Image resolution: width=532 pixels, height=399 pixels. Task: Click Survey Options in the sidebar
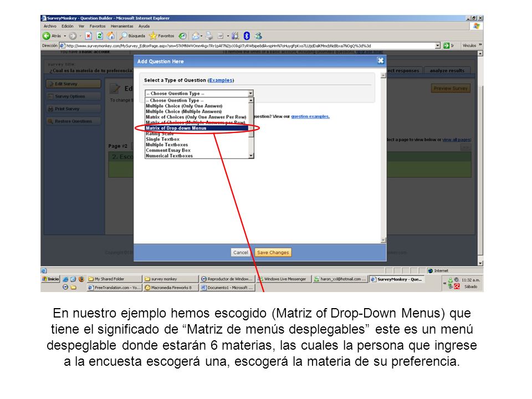(74, 96)
